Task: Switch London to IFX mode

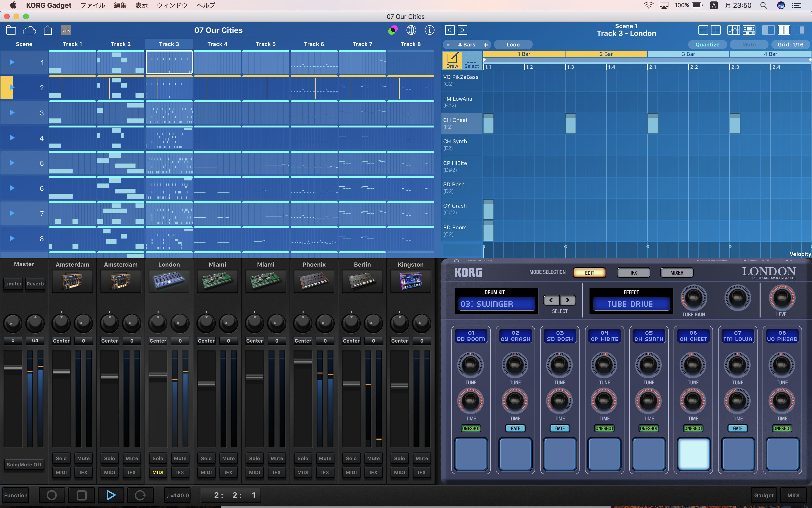Action: (x=633, y=272)
